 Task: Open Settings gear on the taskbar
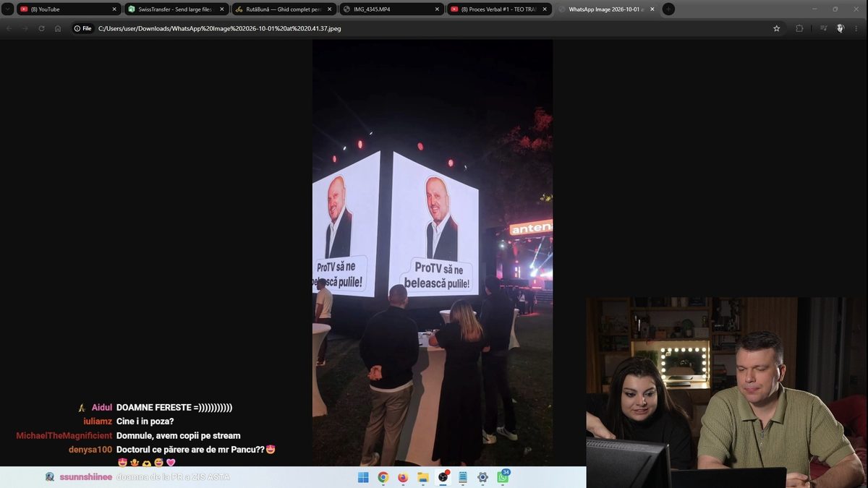[482, 477]
